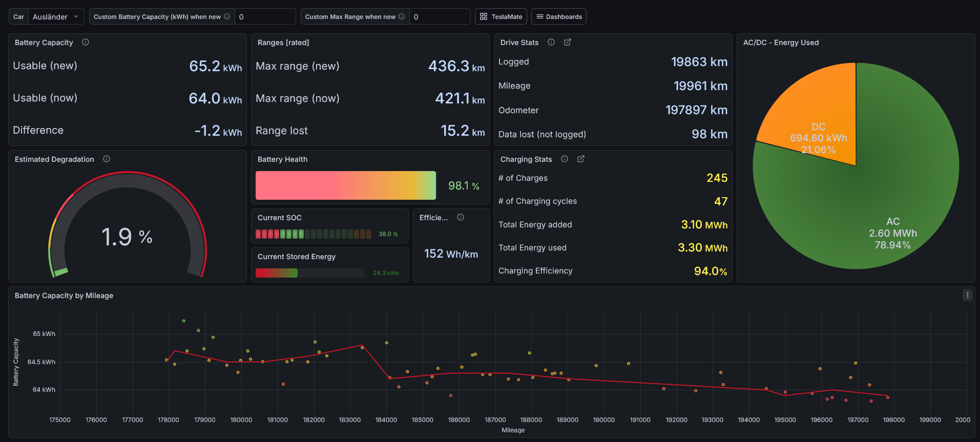Click the Custom Max Range input field
The width and height of the screenshot is (980, 442).
(440, 16)
